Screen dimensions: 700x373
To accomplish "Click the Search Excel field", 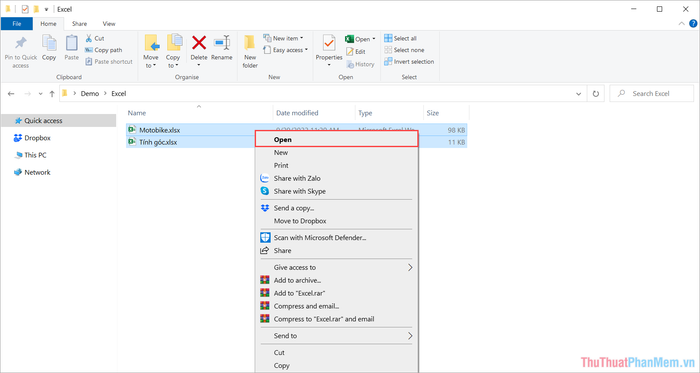I will (x=651, y=94).
